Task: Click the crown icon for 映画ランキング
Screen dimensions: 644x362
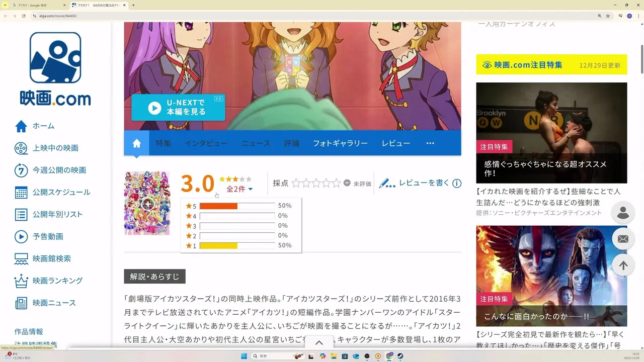Action: [x=21, y=281]
